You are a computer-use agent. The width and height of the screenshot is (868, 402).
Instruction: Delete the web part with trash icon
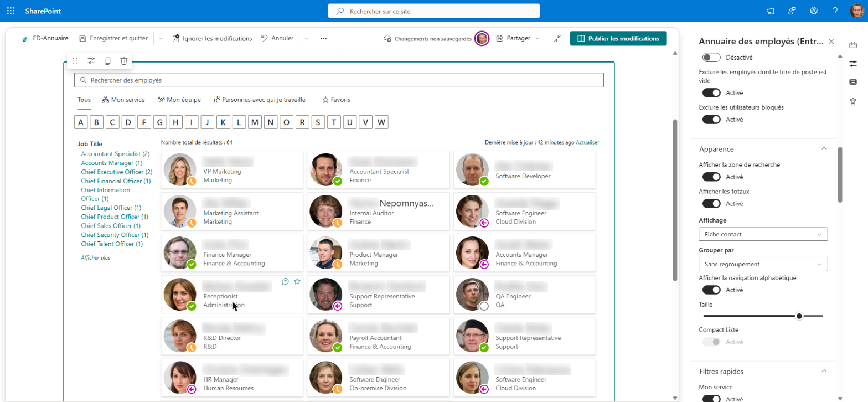124,61
